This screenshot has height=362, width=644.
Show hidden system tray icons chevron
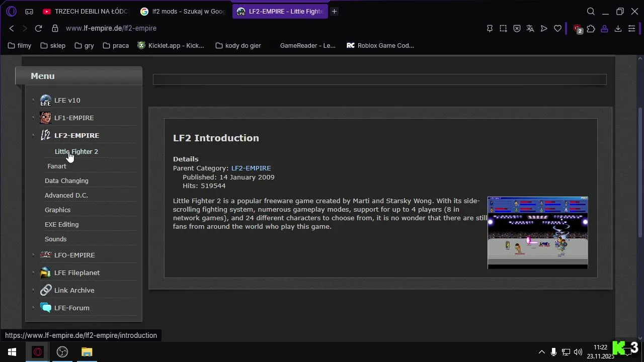click(x=541, y=352)
